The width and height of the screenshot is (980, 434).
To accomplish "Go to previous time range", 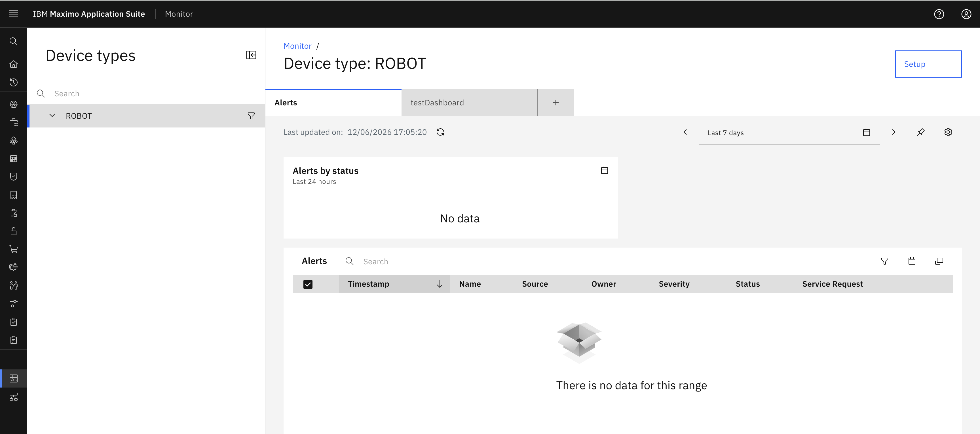I will (685, 132).
